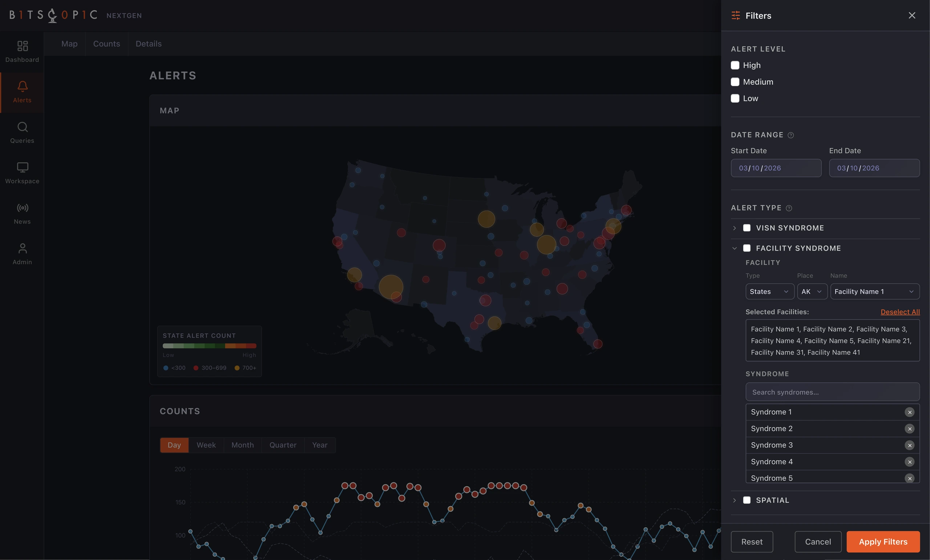This screenshot has height=560, width=930.
Task: Open the Dashboard sidebar icon
Action: (x=22, y=46)
